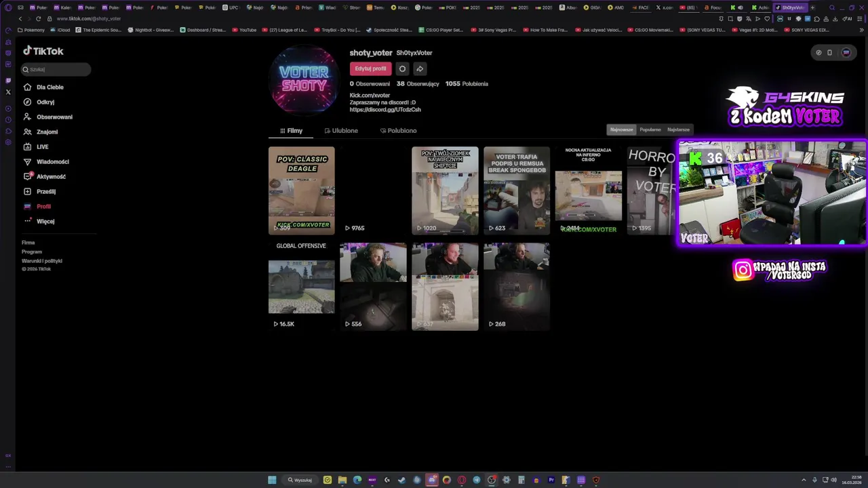Click the Edytuj profil button
The image size is (868, 488).
point(370,68)
